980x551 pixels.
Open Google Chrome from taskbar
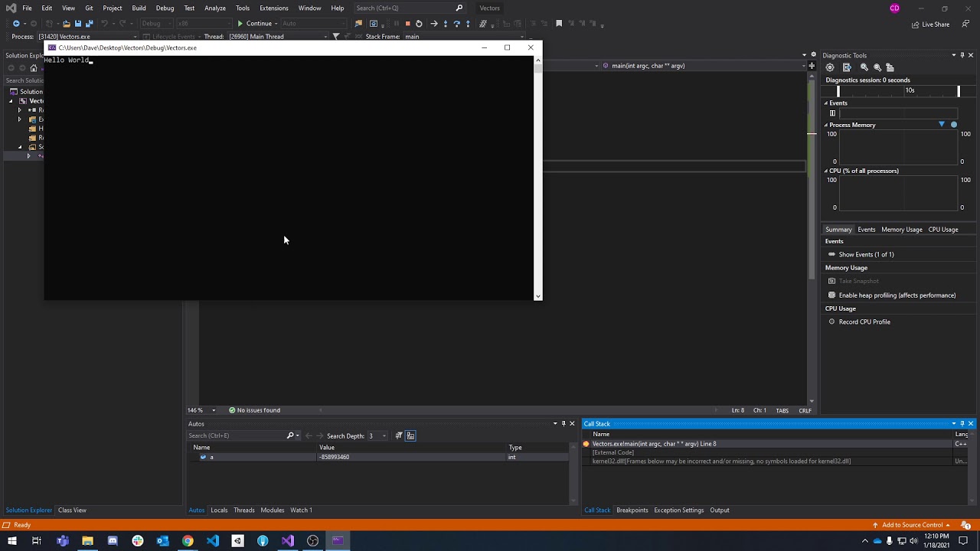[x=188, y=541]
